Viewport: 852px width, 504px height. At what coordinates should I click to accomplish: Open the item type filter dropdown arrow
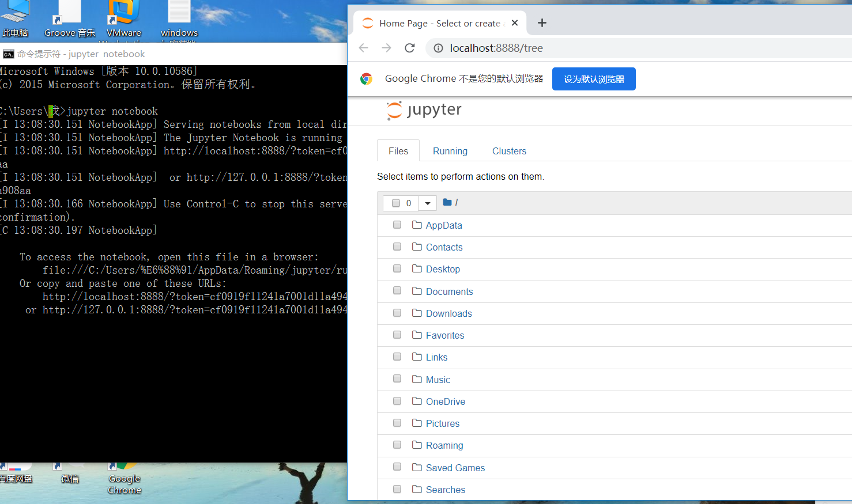click(x=427, y=203)
